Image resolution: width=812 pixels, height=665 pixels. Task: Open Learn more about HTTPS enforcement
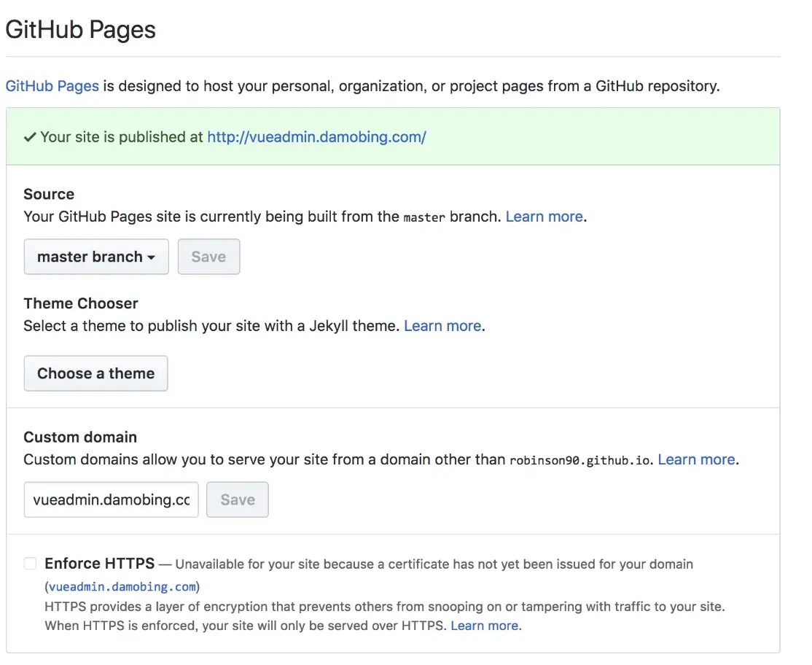coord(485,626)
